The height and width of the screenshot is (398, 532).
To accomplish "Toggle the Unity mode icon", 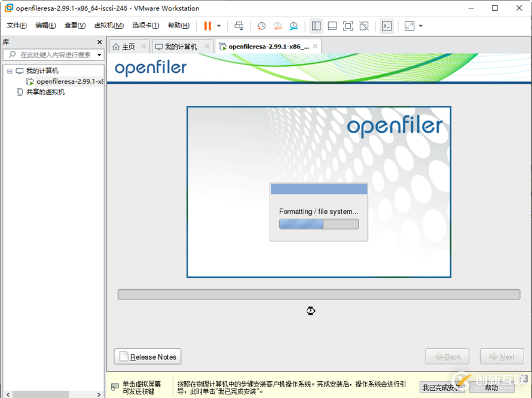I will [363, 26].
